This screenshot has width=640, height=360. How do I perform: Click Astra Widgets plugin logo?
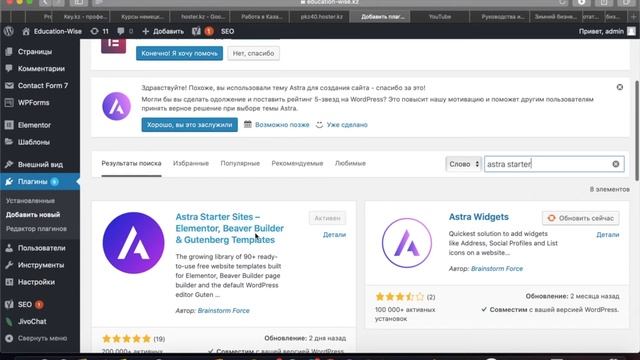pos(407,243)
